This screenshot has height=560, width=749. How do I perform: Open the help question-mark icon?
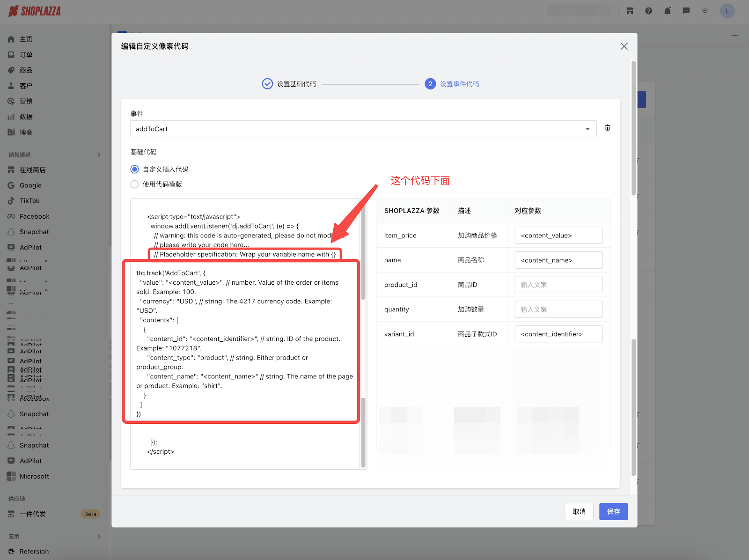tap(649, 11)
